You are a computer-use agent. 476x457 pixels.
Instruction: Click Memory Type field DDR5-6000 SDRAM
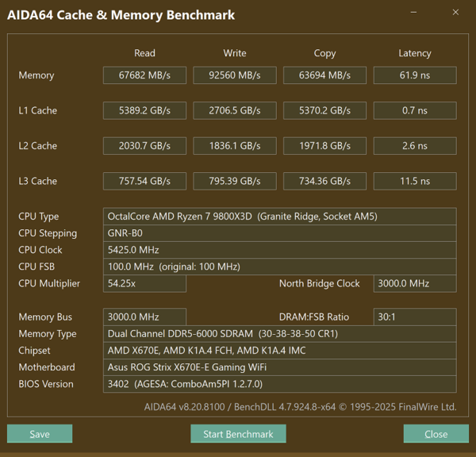coord(280,333)
